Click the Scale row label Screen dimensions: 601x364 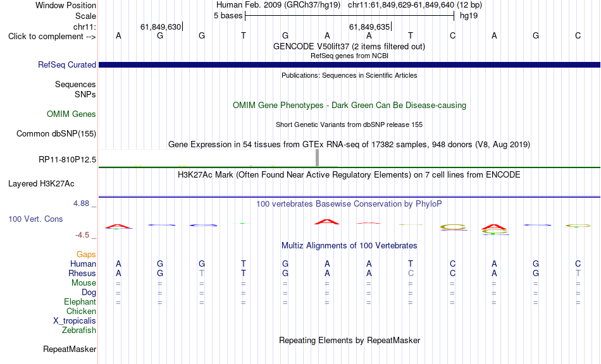86,16
